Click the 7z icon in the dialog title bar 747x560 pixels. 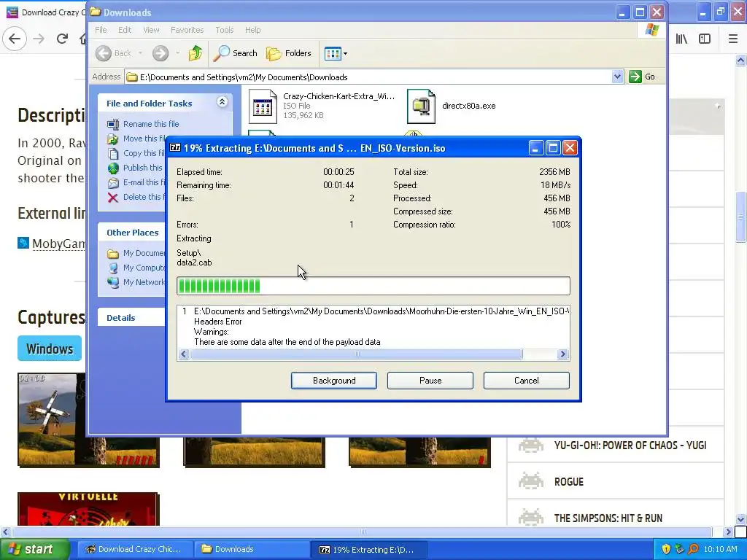click(x=175, y=147)
